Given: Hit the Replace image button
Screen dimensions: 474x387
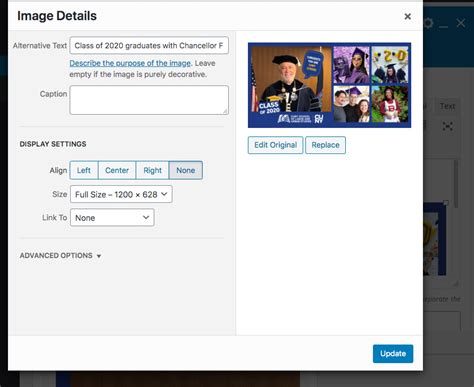Looking at the screenshot, I should [x=325, y=145].
